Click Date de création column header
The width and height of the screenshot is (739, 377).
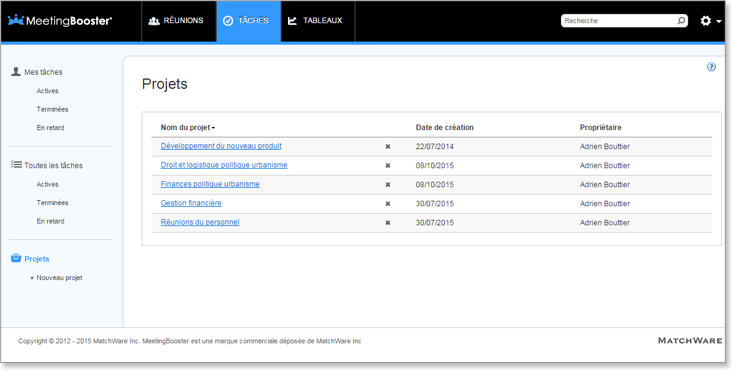point(444,128)
